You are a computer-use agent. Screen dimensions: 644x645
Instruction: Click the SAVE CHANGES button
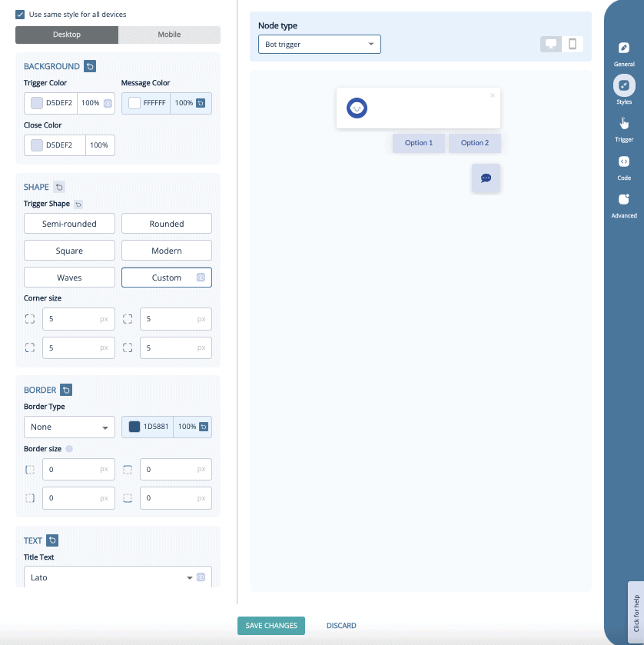271,626
